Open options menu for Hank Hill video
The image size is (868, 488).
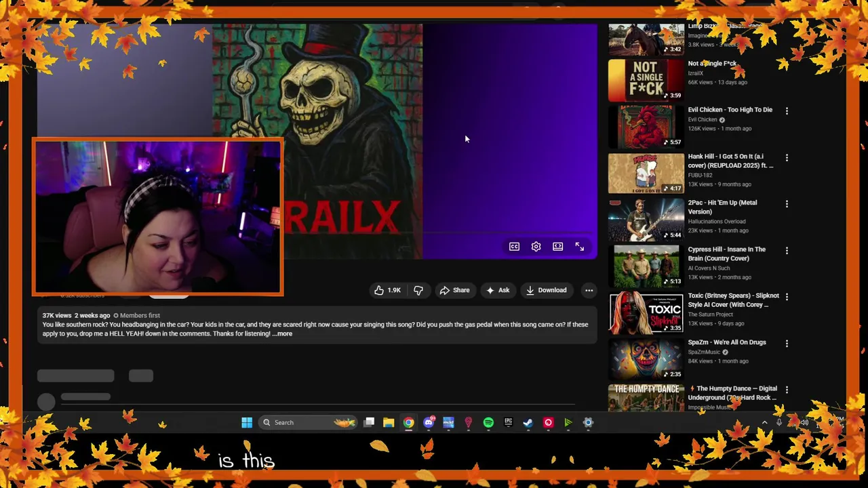[787, 157]
